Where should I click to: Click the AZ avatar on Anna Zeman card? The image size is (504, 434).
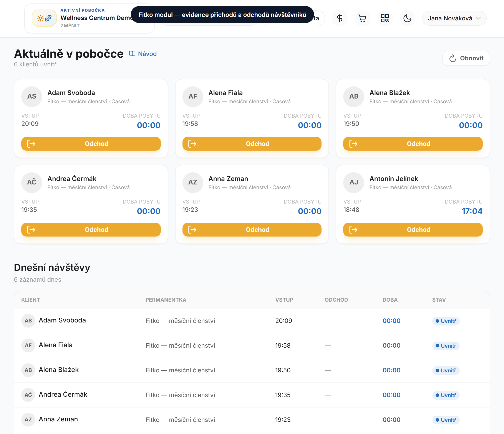pos(193,182)
